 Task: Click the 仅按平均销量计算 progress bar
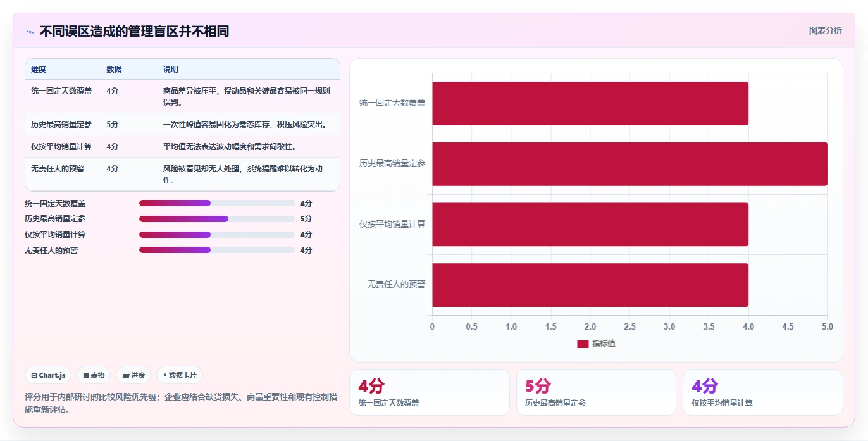click(x=217, y=235)
